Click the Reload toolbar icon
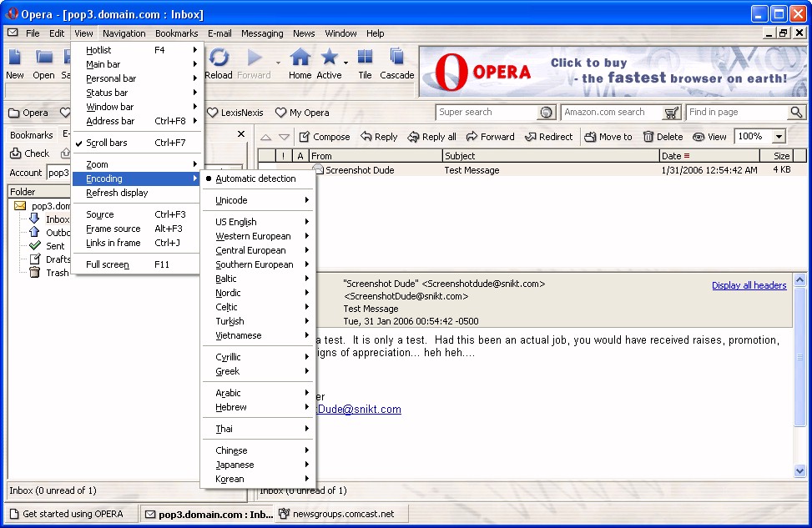The width and height of the screenshot is (812, 528). tap(219, 58)
